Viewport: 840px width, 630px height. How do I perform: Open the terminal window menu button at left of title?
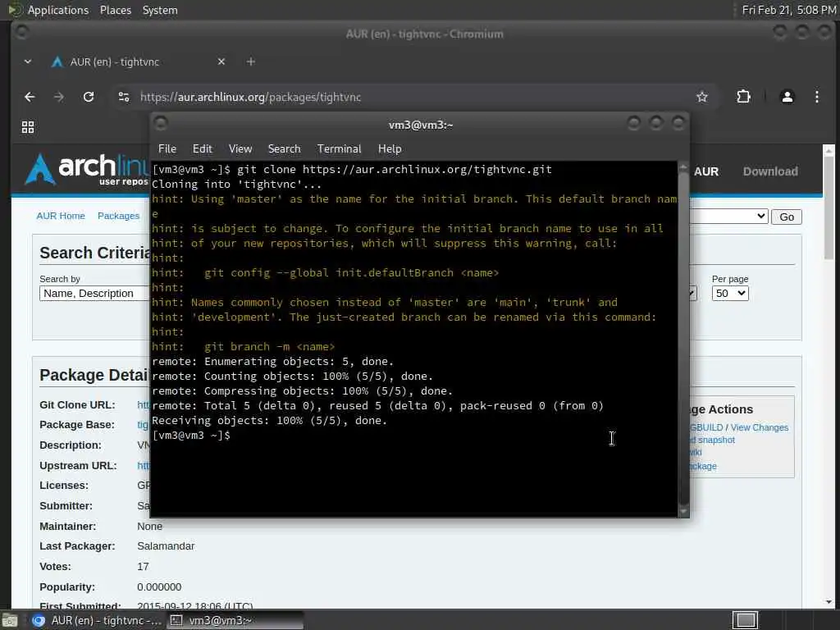point(161,124)
